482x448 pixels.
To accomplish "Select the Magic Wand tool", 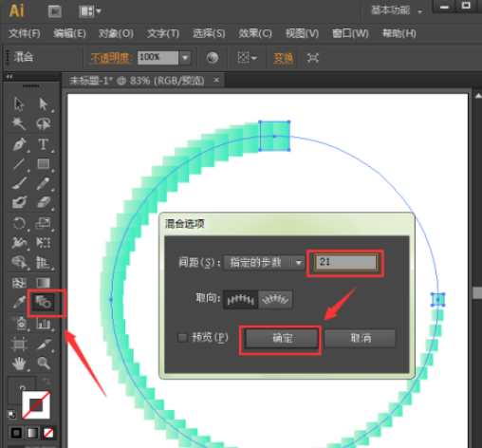I will (19, 123).
